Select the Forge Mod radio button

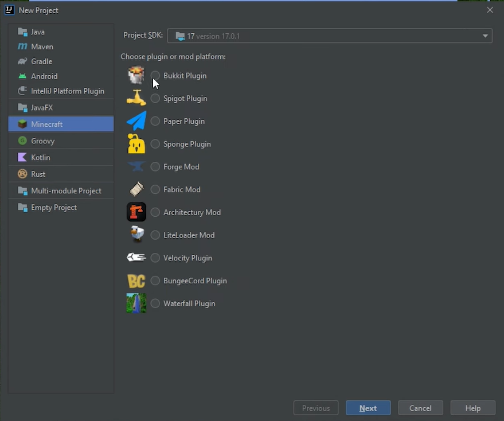tap(155, 166)
